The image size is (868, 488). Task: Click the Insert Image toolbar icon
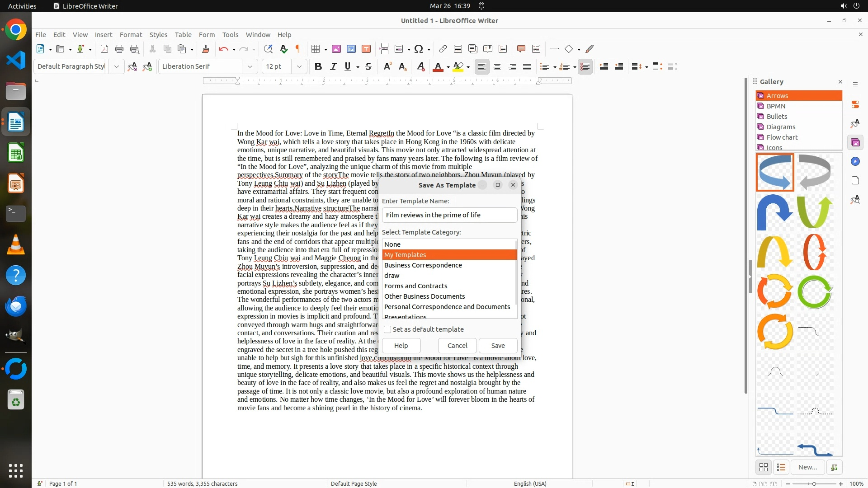336,49
